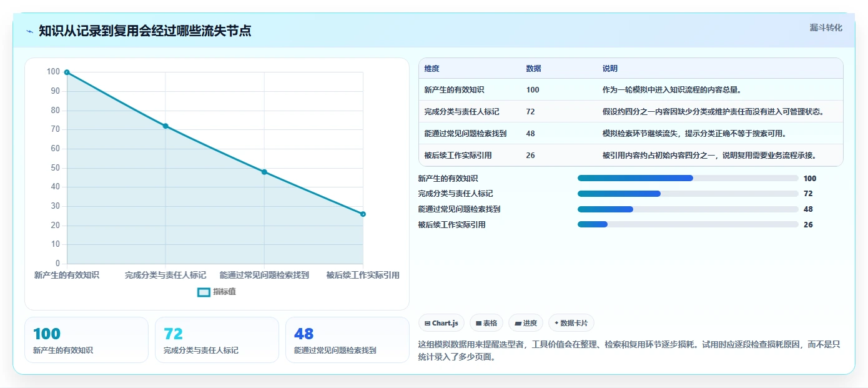868x388 pixels.
Task: Click the progress value 26 next to its bar
Action: [808, 225]
